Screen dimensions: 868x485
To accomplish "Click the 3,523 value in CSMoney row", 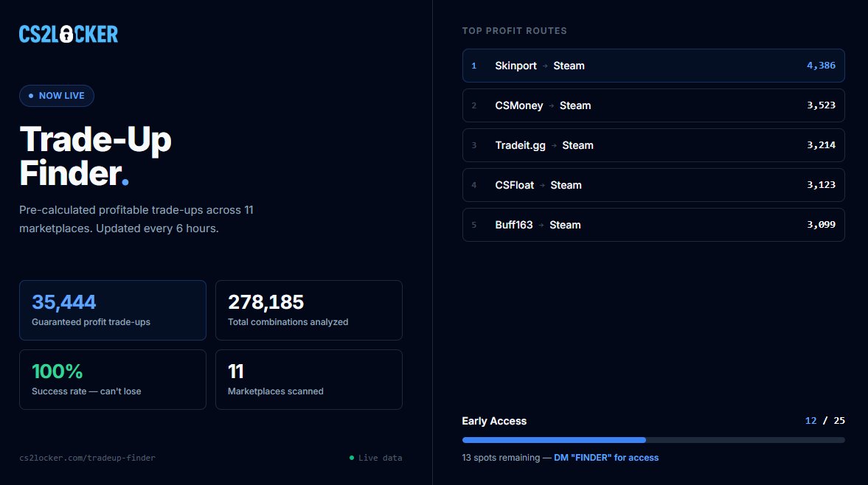I will point(821,105).
